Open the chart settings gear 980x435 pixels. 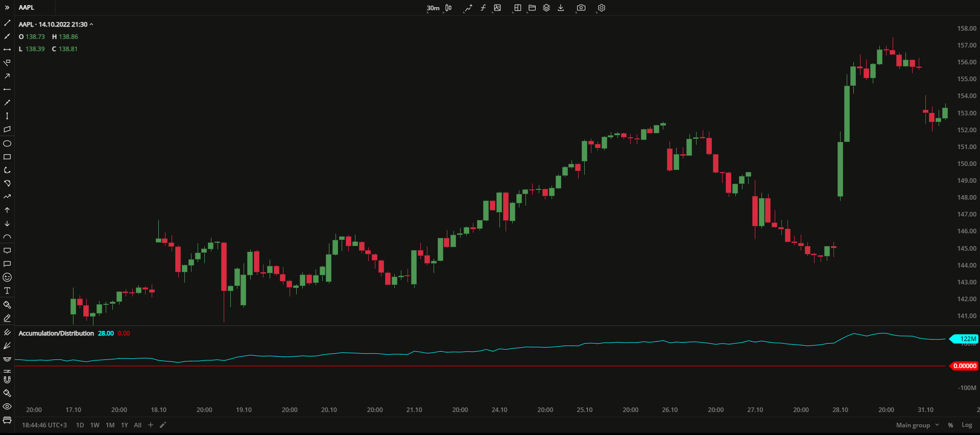click(602, 8)
